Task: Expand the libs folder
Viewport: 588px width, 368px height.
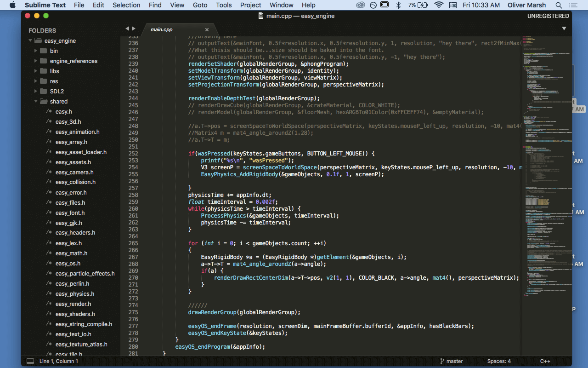Action: 36,71
